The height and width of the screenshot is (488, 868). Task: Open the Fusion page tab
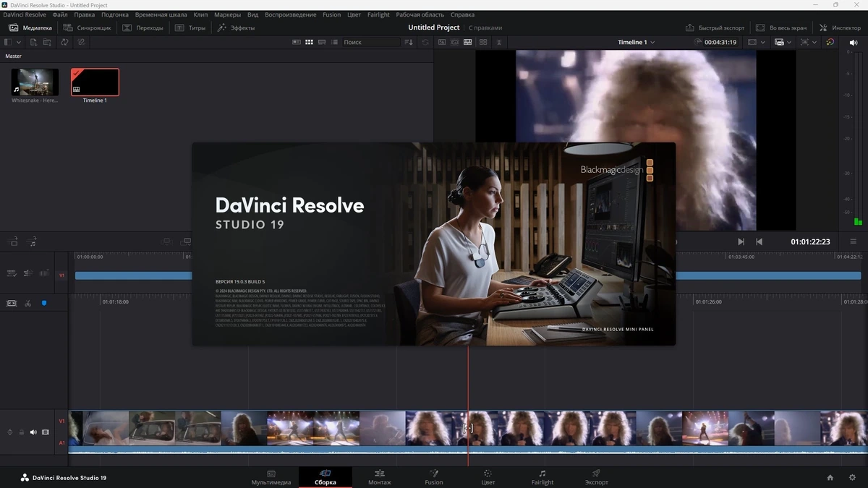[434, 477]
